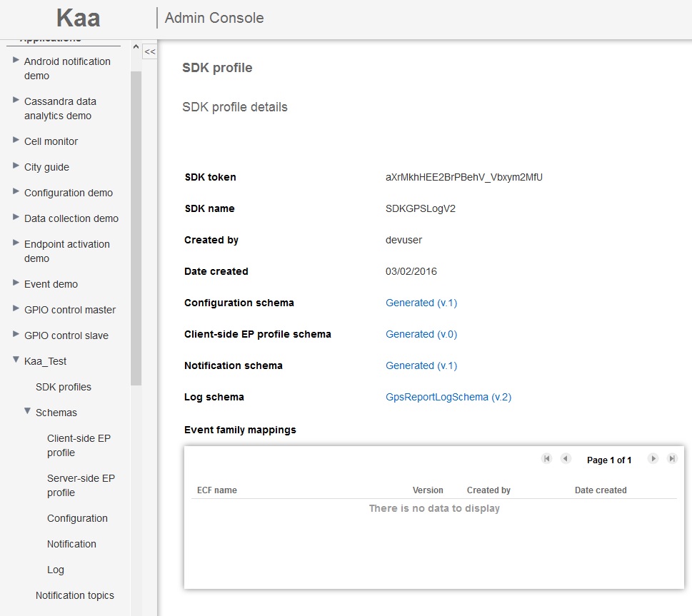Select Event demo application
This screenshot has height=616, width=692.
[x=51, y=284]
